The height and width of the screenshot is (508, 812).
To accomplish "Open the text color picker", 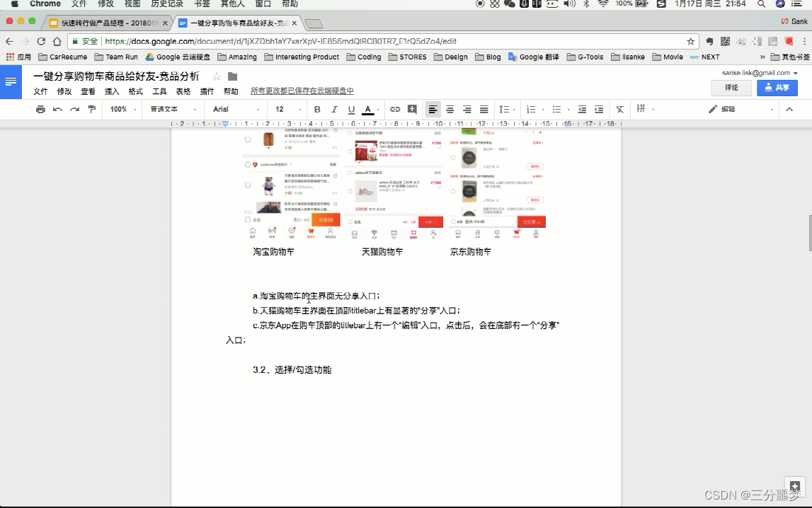I will (x=368, y=109).
